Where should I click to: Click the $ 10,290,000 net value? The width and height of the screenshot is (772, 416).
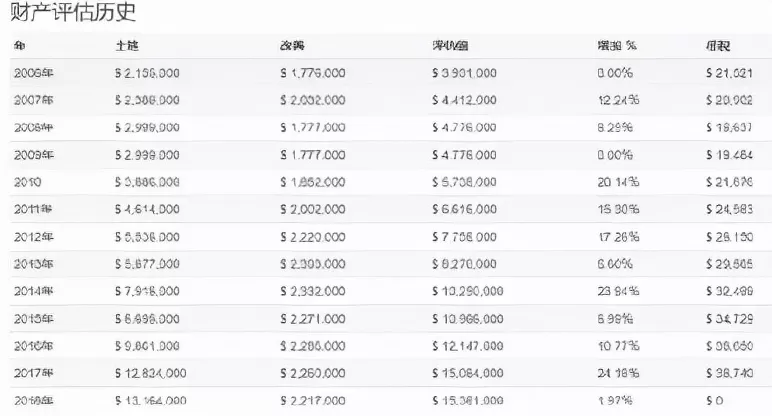(x=468, y=291)
